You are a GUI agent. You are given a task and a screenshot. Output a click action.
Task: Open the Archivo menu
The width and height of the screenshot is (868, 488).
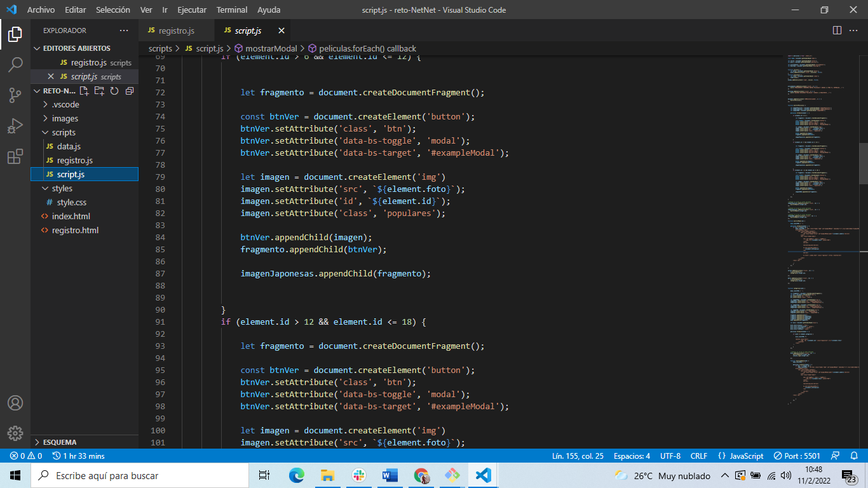[41, 10]
